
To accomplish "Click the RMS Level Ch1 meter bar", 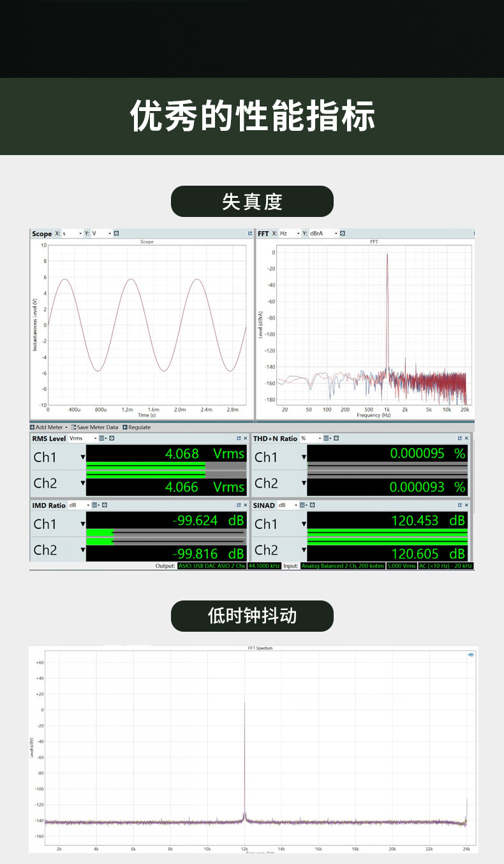I will tap(166, 466).
